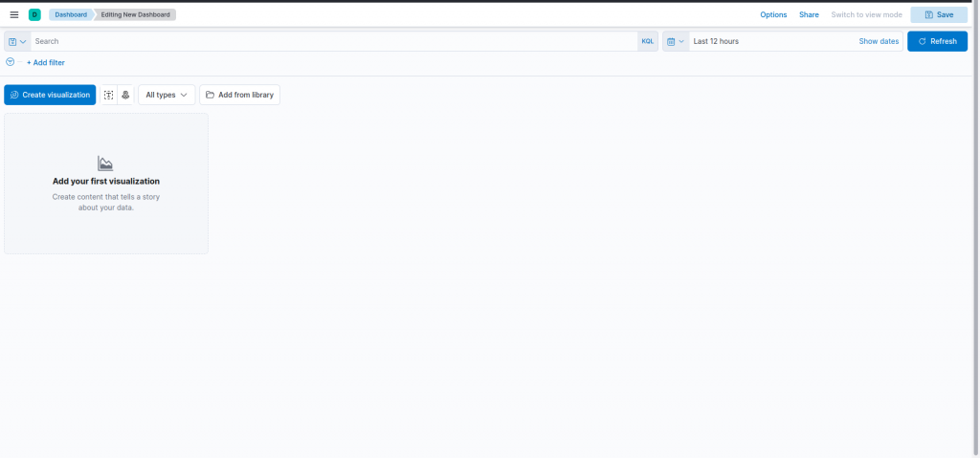
Task: Open the Dashboard breadcrumb
Action: pyautogui.click(x=71, y=14)
